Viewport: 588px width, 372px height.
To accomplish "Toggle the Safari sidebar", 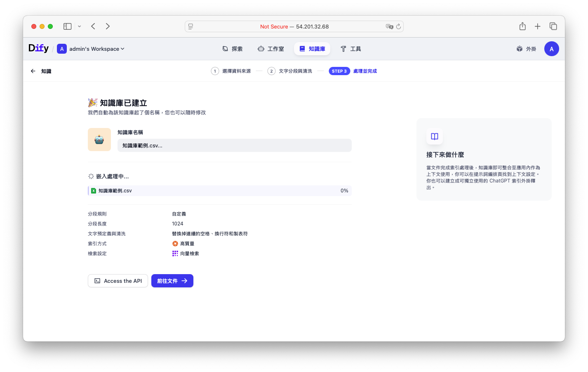I will 67,26.
